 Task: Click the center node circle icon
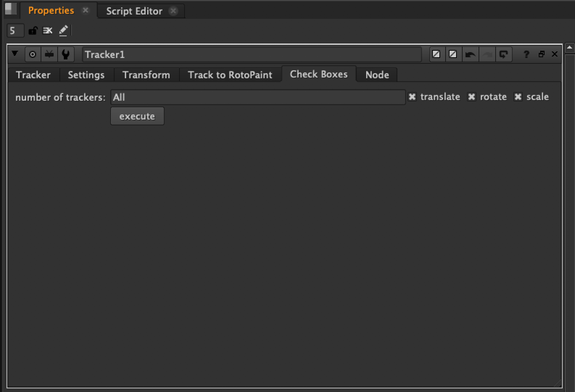coord(33,55)
